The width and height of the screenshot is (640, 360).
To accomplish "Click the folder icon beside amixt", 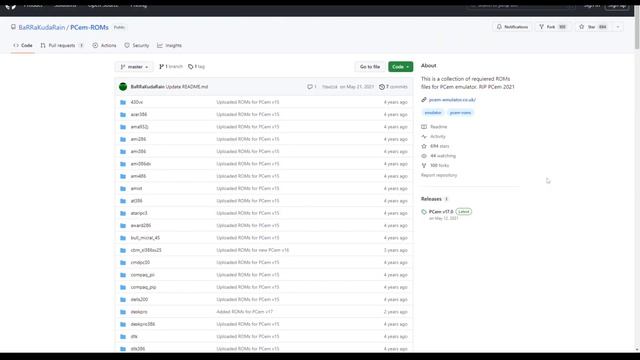I will [x=123, y=189].
